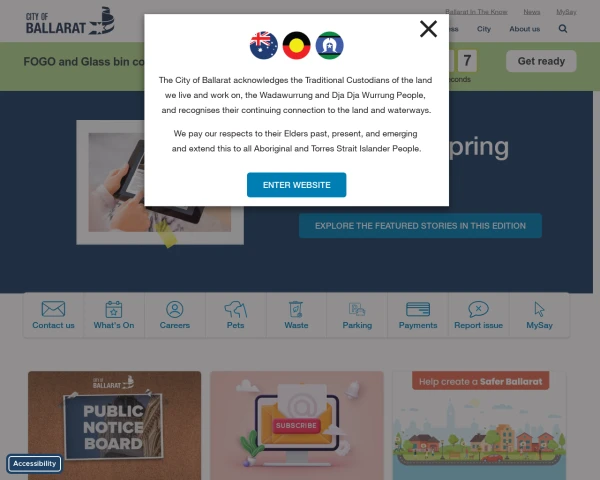
Task: Open the News link at top
Action: pyautogui.click(x=532, y=12)
